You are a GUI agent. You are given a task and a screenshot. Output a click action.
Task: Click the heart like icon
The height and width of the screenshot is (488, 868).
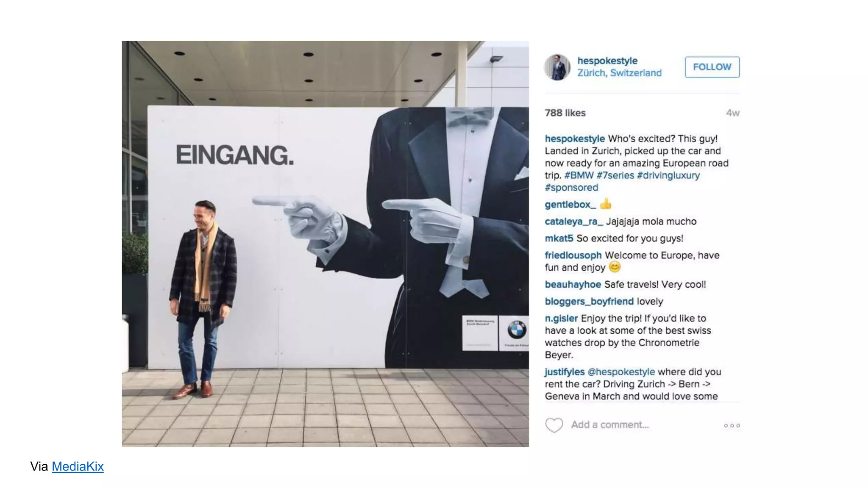click(554, 425)
